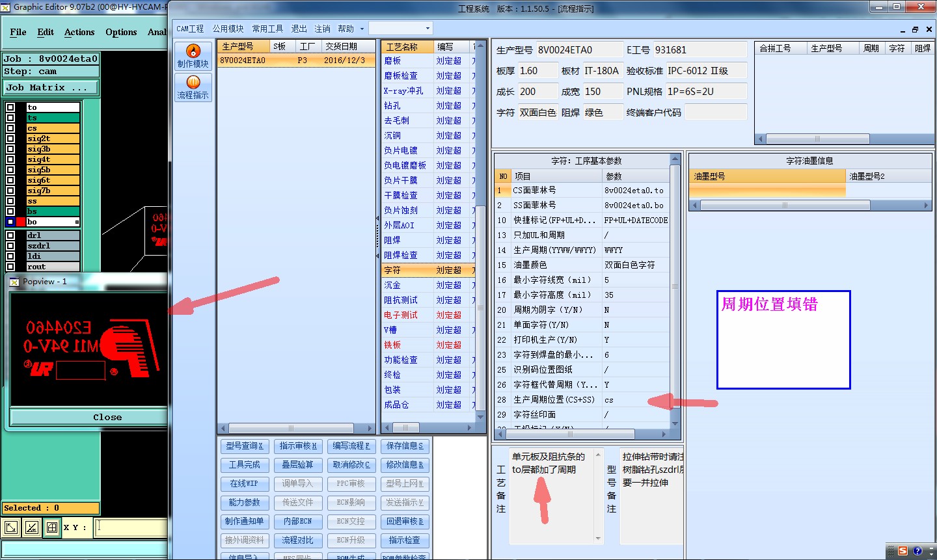Select the 字符 process row
This screenshot has height=560, width=937.
point(429,270)
